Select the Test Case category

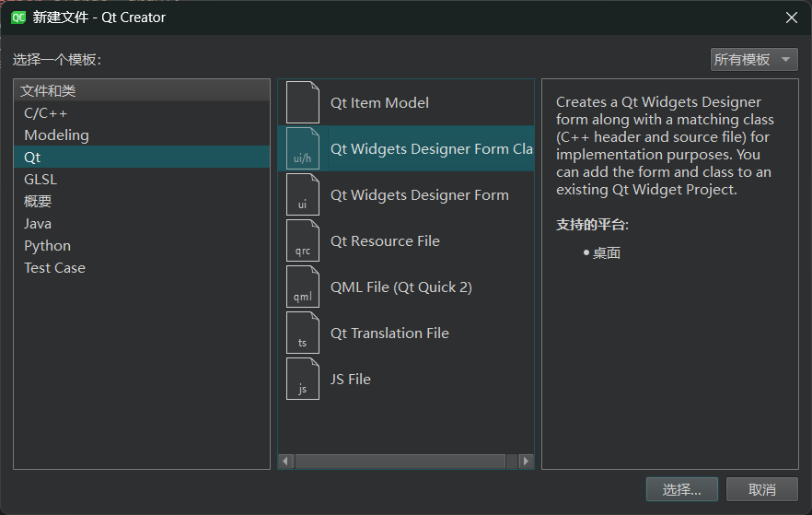point(54,267)
